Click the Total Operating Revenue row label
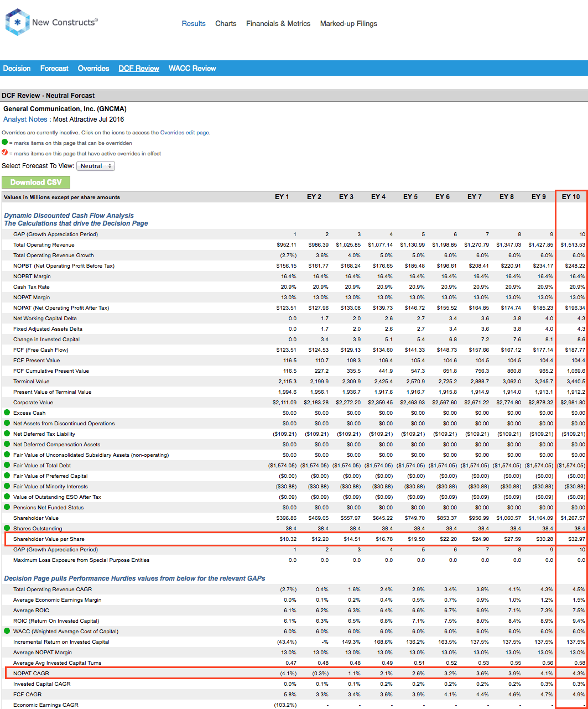This screenshot has width=588, height=709. [x=44, y=245]
